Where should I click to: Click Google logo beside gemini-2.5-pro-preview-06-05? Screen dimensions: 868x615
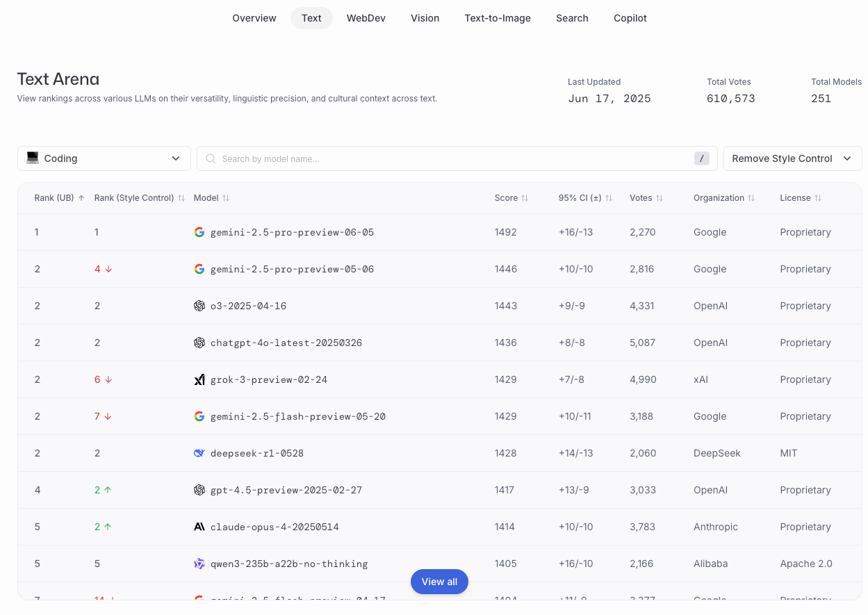tap(199, 232)
